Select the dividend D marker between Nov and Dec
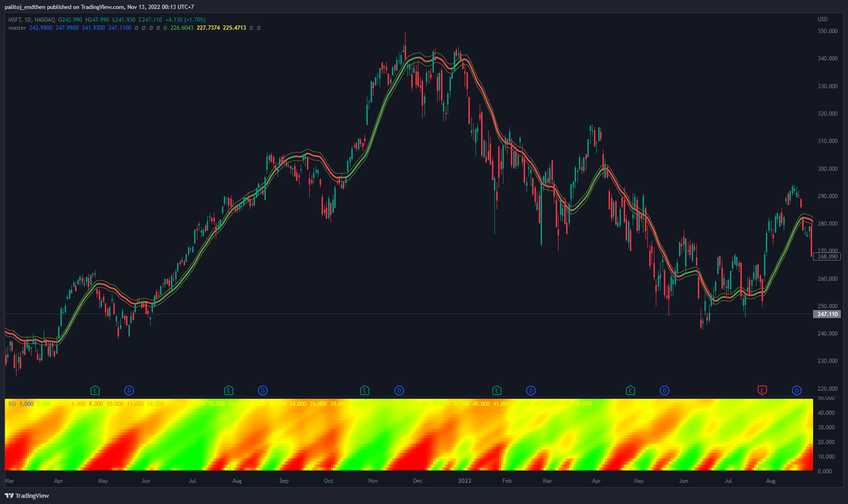Screen dimensions: 848x504 (399, 390)
